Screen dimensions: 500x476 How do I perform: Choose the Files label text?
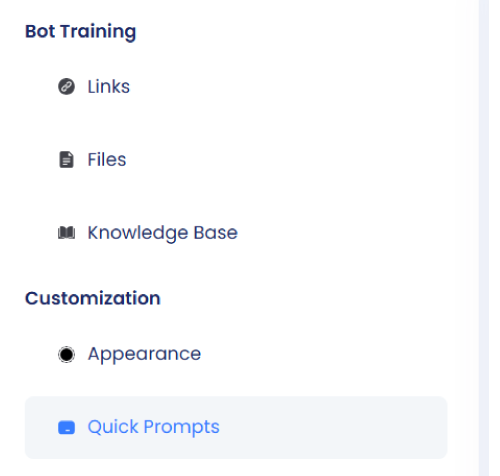(x=107, y=159)
